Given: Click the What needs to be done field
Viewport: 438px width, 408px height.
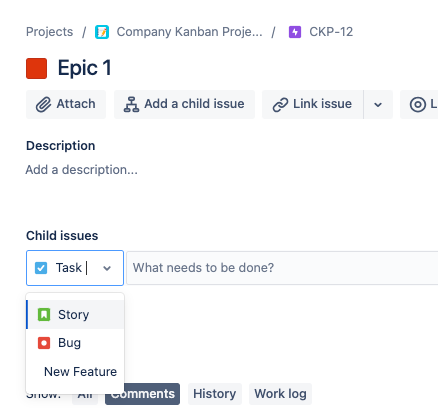Looking at the screenshot, I should [x=283, y=268].
